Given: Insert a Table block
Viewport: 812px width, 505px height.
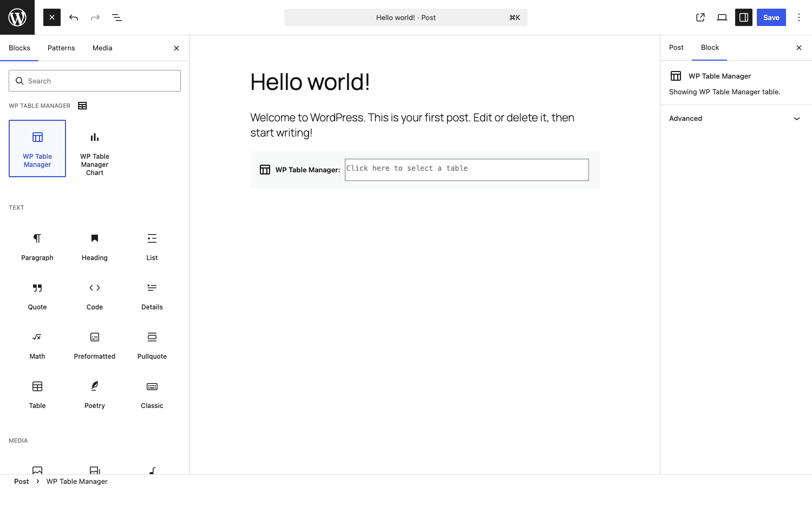Looking at the screenshot, I should tap(37, 394).
